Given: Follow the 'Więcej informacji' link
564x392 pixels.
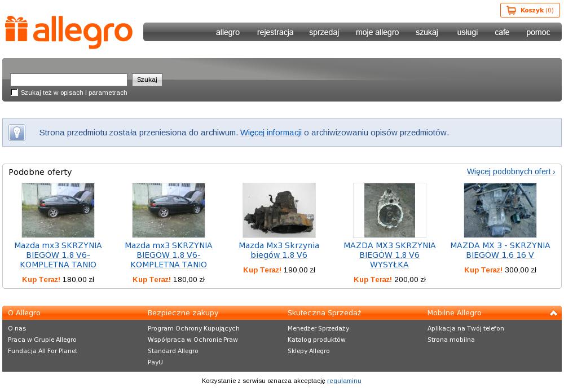Looking at the screenshot, I should [271, 133].
